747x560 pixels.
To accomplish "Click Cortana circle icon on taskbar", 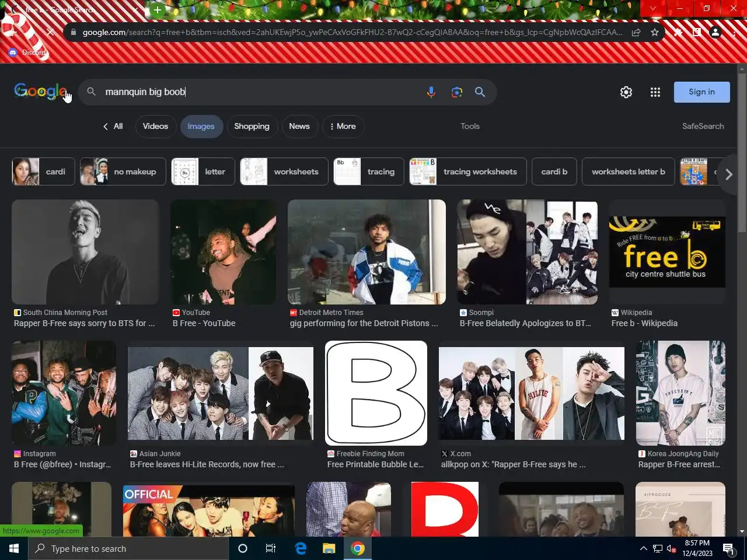I will pos(243,548).
